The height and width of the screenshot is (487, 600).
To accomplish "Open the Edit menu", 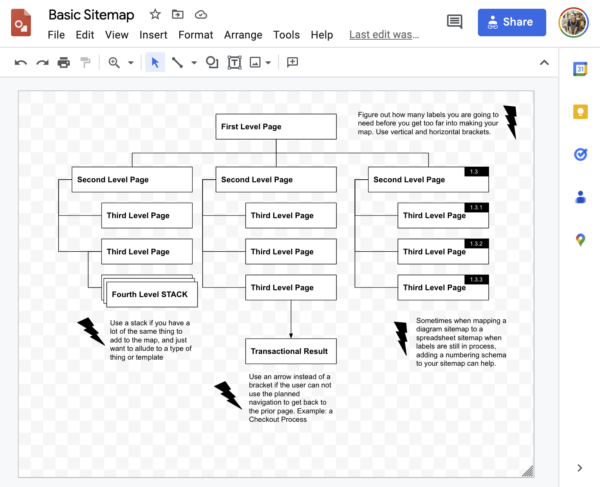I will tap(85, 35).
